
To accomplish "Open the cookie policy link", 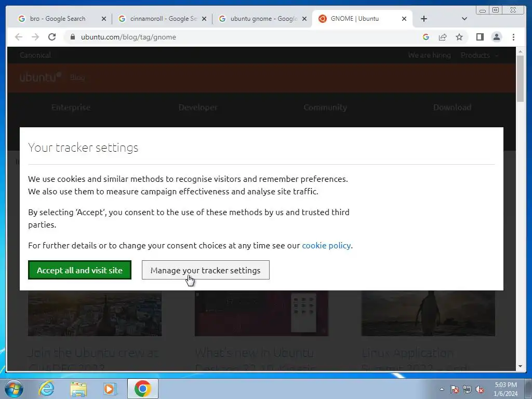I will [x=326, y=245].
